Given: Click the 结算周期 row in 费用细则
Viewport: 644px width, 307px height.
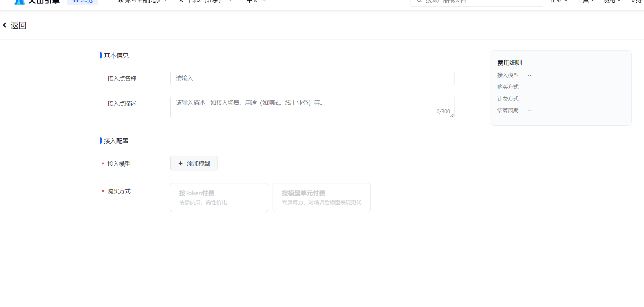Looking at the screenshot, I should (x=514, y=111).
